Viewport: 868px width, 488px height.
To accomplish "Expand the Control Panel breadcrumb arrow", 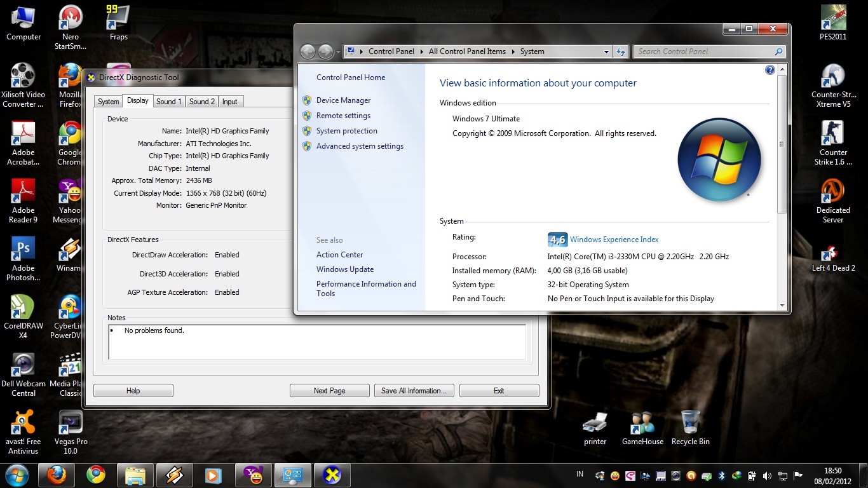I will pos(421,51).
